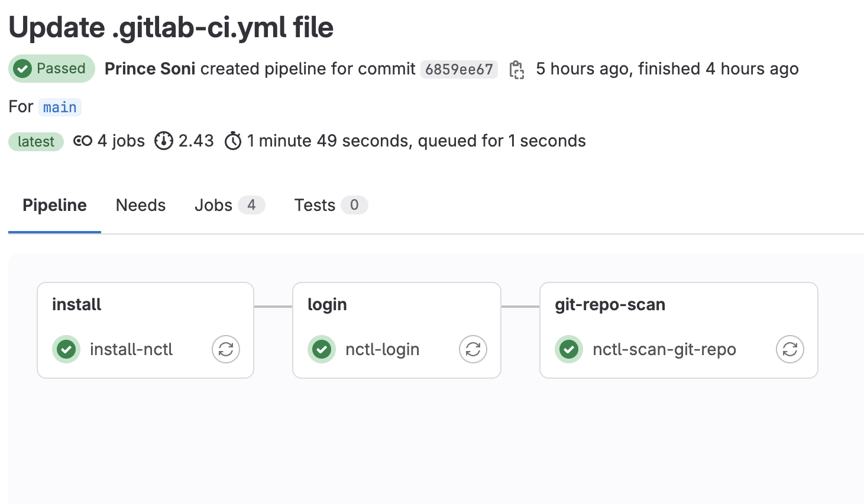Open the Tests tab
864x504 pixels.
tap(331, 205)
